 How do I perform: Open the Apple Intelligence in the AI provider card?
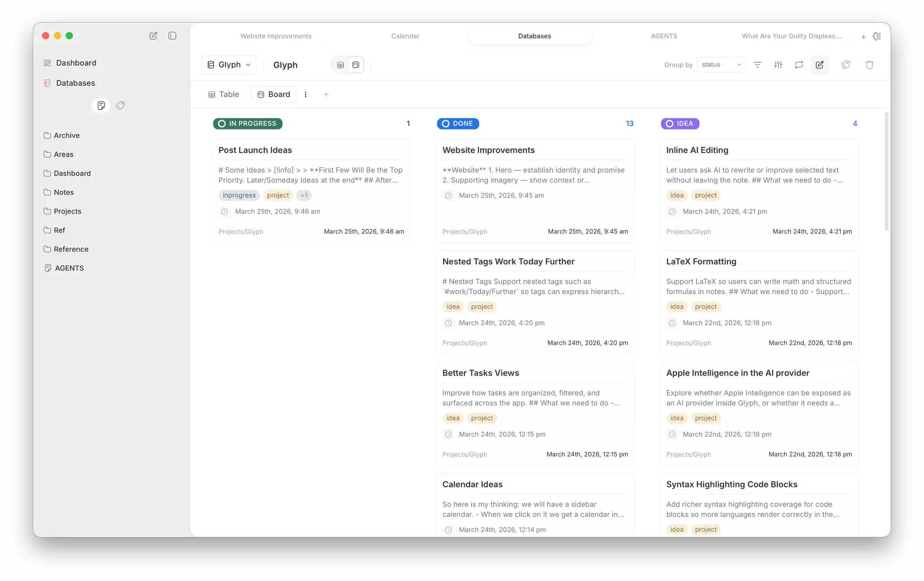point(759,414)
